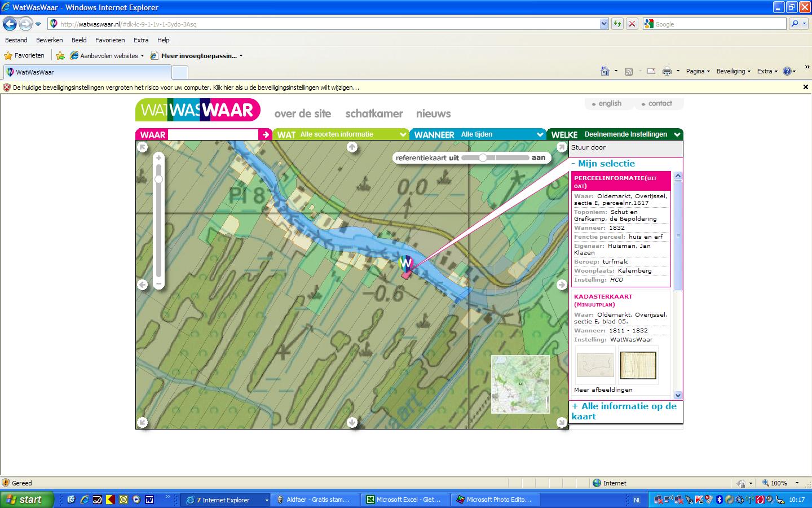Image resolution: width=812 pixels, height=508 pixels.
Task: Expand Alle informatie op de kaart
Action: (624, 411)
